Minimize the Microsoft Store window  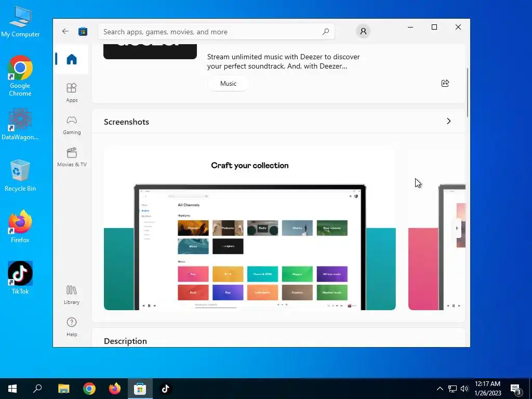coord(410,27)
